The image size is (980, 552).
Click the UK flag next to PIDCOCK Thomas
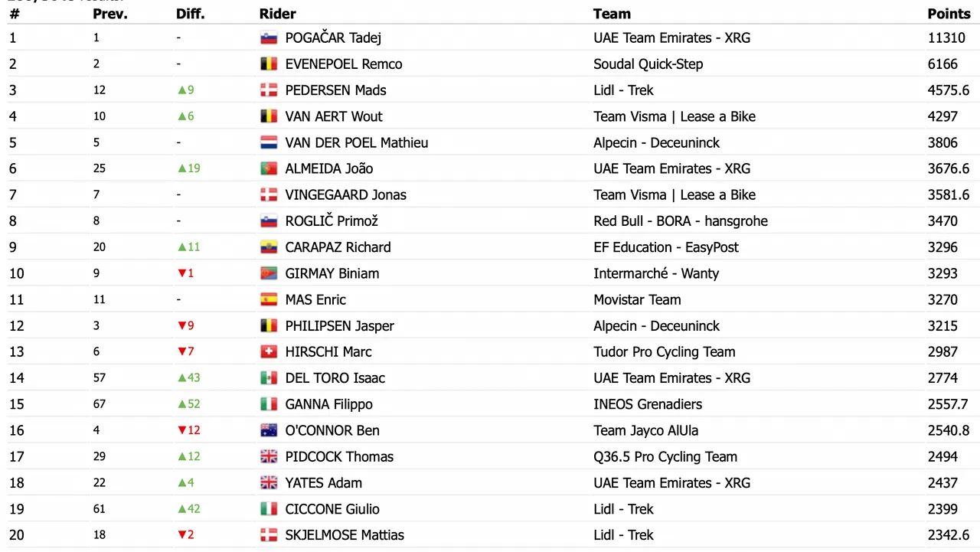268,457
